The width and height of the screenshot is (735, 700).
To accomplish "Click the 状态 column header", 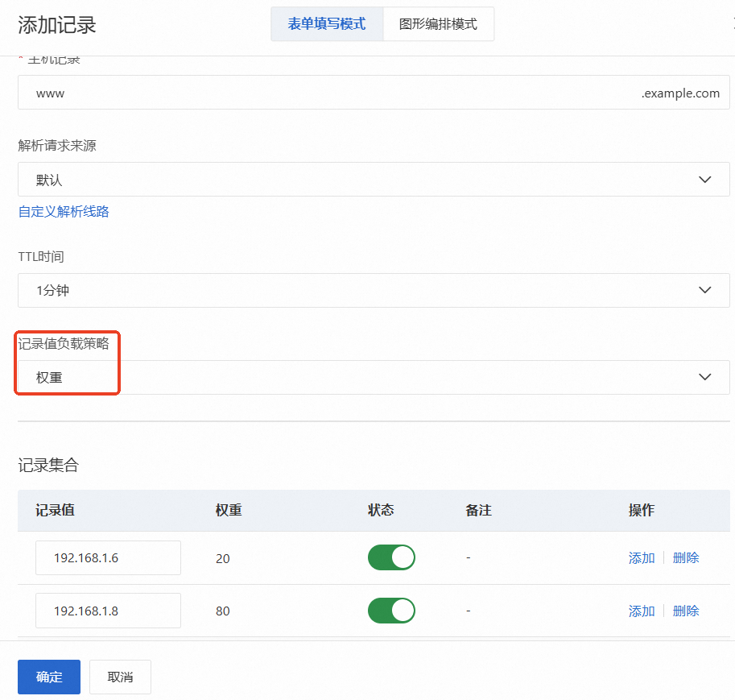I will [381, 510].
